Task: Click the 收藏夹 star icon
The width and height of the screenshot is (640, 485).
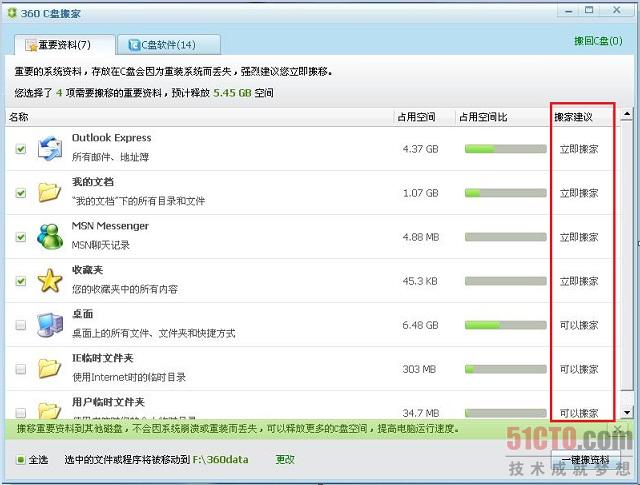Action: point(50,280)
